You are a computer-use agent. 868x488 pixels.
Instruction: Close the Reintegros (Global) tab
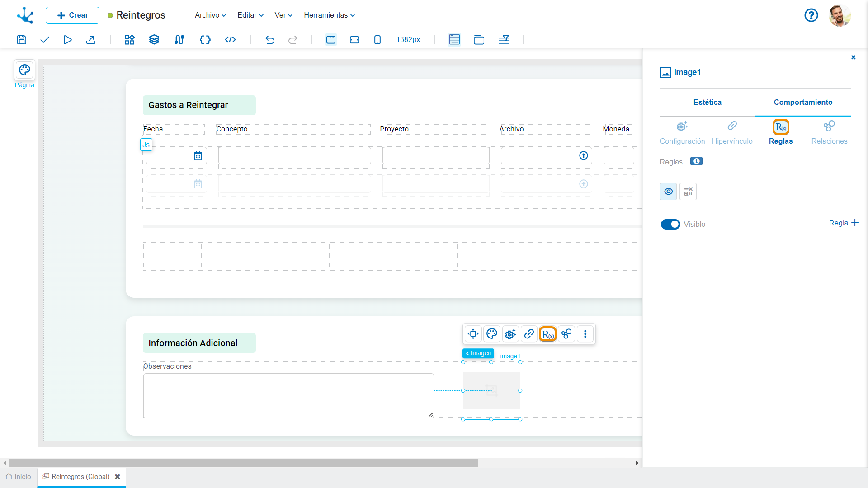(x=118, y=477)
